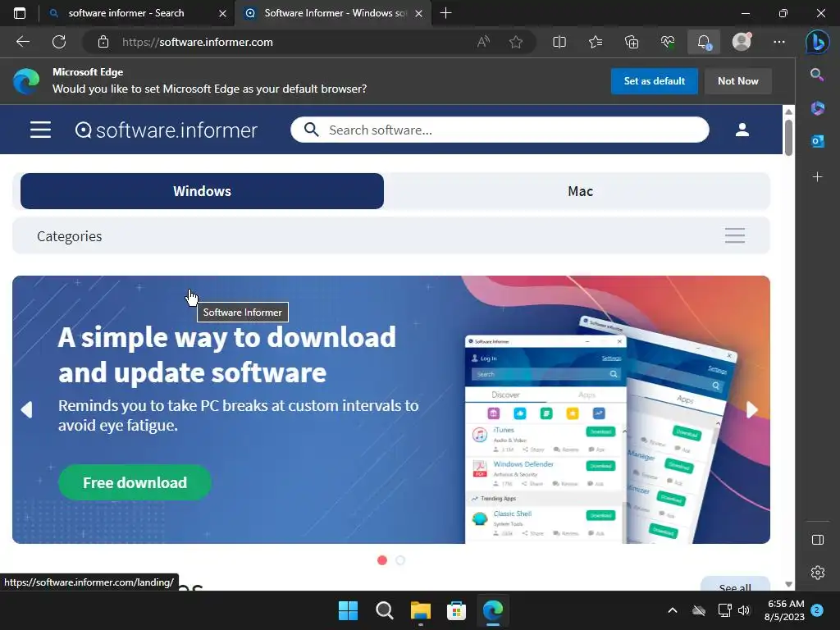Close the software informer - Search tab
The width and height of the screenshot is (840, 630).
[222, 13]
